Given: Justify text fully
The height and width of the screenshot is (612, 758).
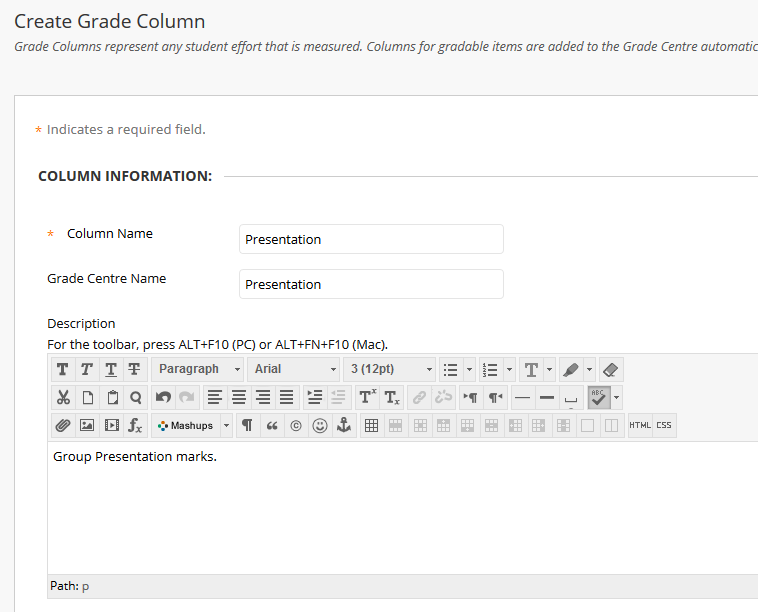Looking at the screenshot, I should (287, 398).
